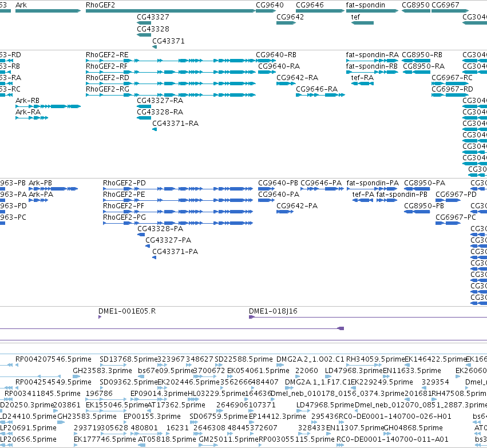Screen dimensions: 487x448
Task: Select protein fat-spondin-PA
Action: (x=372, y=189)
